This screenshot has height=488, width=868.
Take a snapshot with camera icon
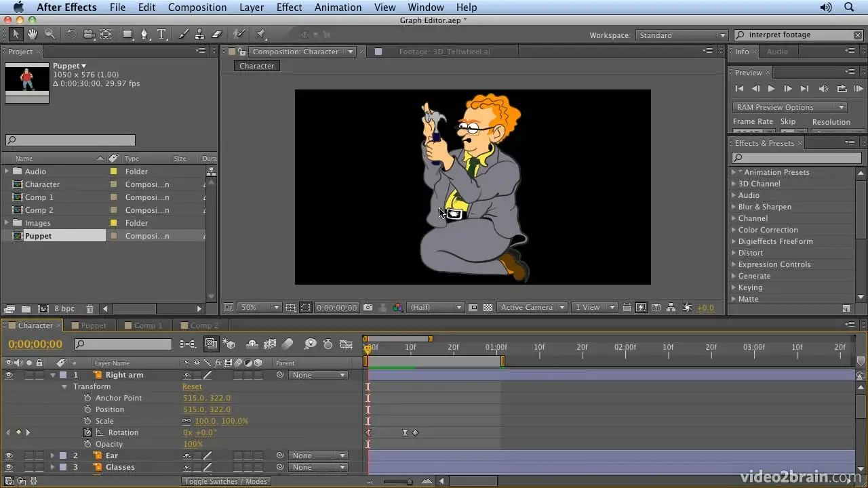(x=368, y=307)
